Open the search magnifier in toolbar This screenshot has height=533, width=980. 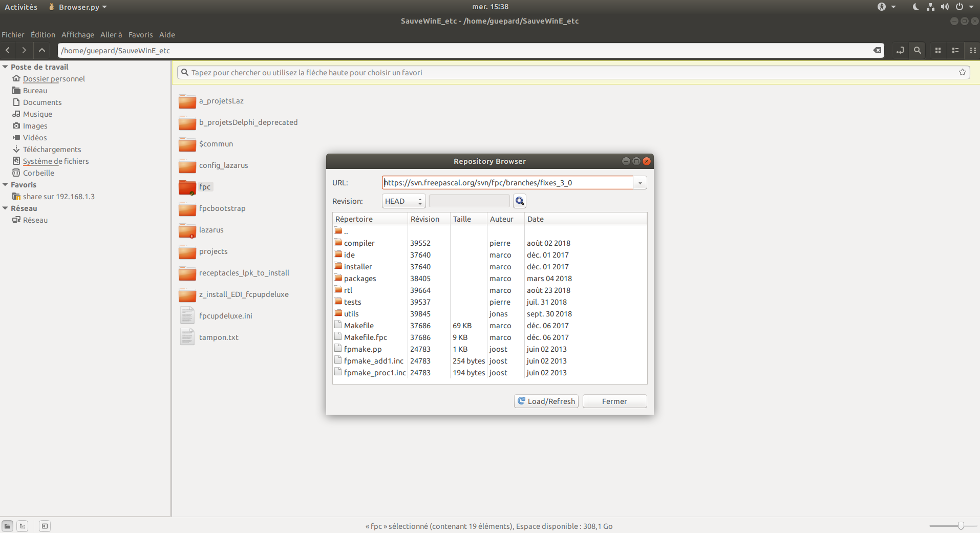coord(918,50)
